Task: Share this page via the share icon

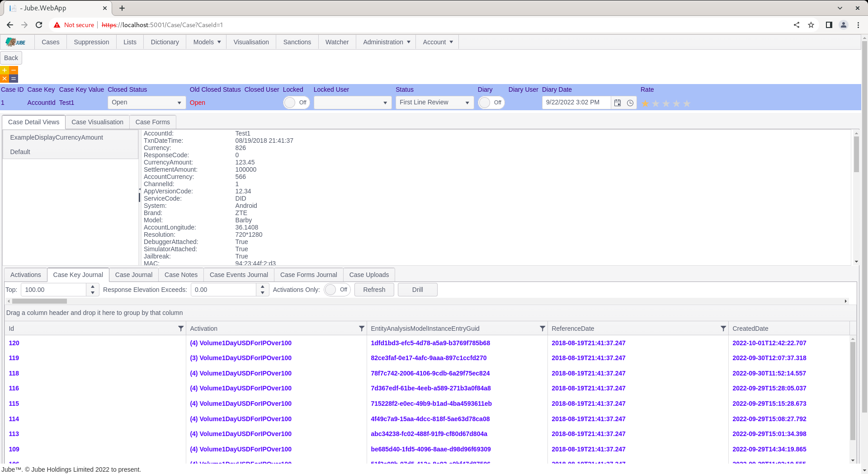Action: coord(797,25)
